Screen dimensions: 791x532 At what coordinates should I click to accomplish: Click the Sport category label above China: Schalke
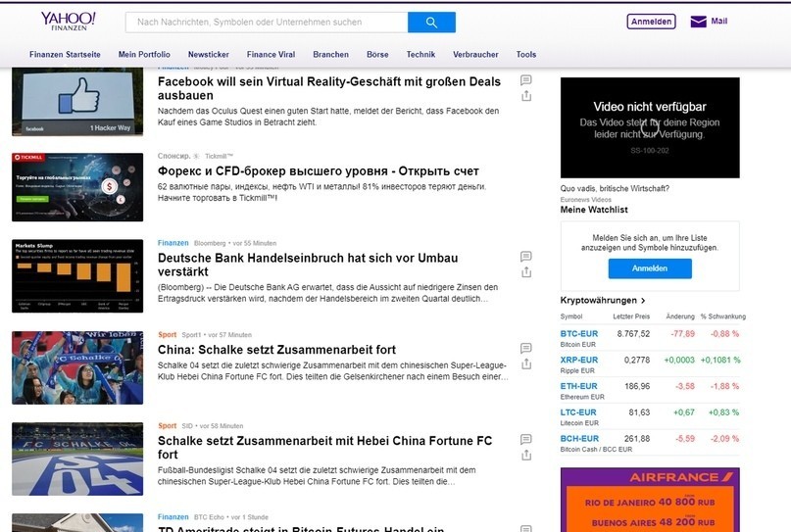[x=167, y=335]
